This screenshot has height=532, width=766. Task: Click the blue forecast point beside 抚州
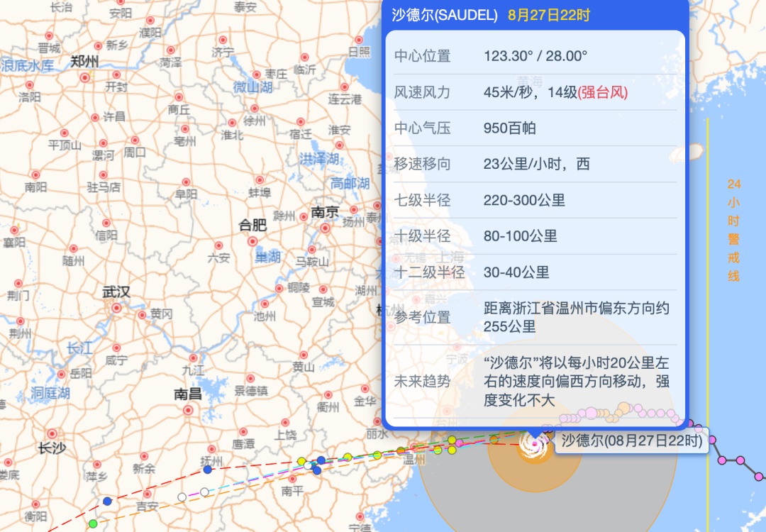(208, 470)
